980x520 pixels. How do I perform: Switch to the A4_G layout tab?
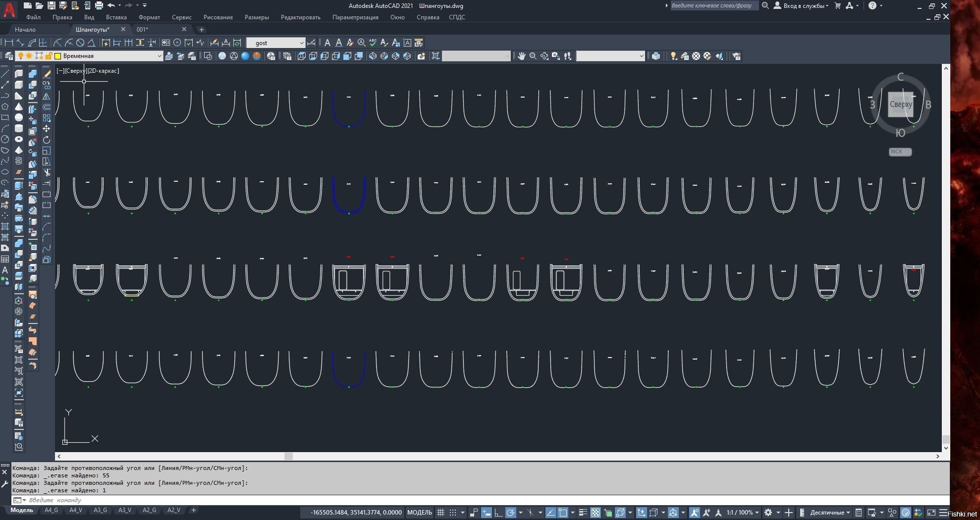click(x=51, y=510)
